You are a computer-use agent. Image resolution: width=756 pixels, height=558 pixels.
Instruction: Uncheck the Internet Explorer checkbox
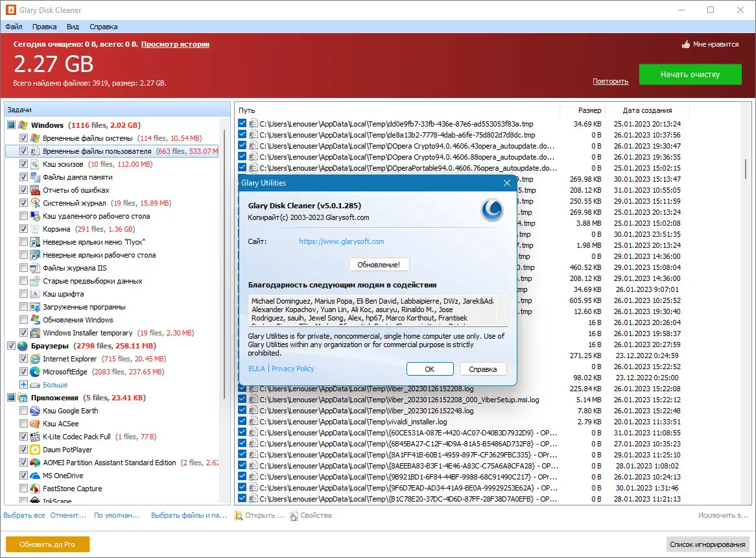point(23,359)
